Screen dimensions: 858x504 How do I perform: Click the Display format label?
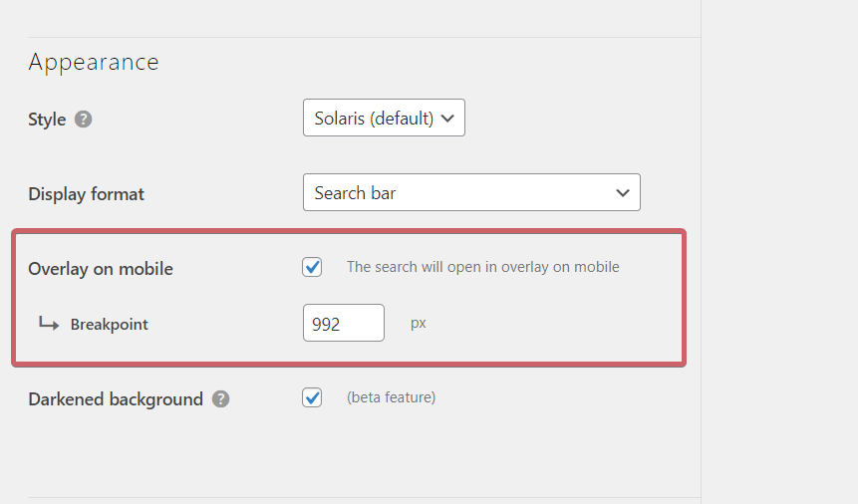[x=87, y=194]
